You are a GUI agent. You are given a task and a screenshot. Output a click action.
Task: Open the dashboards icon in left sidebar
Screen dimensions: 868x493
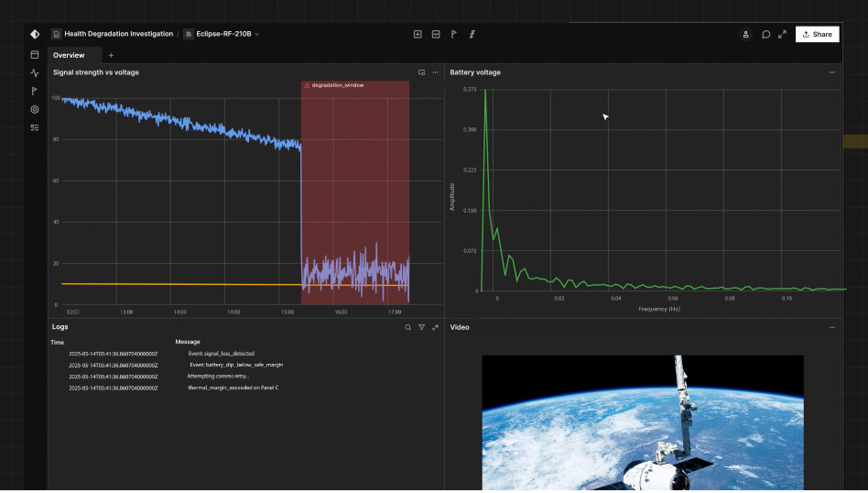[34, 55]
